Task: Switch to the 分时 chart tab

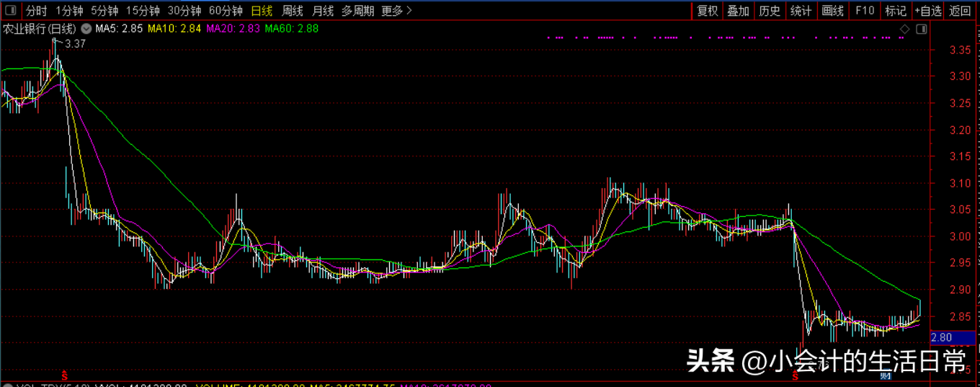Action: point(37,11)
